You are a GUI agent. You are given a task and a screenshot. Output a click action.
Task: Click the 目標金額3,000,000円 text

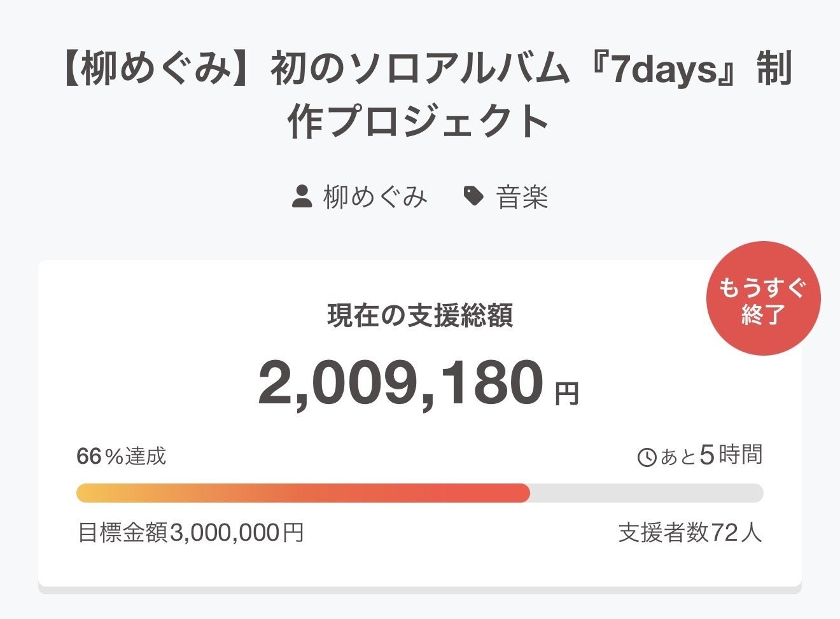pos(191,532)
